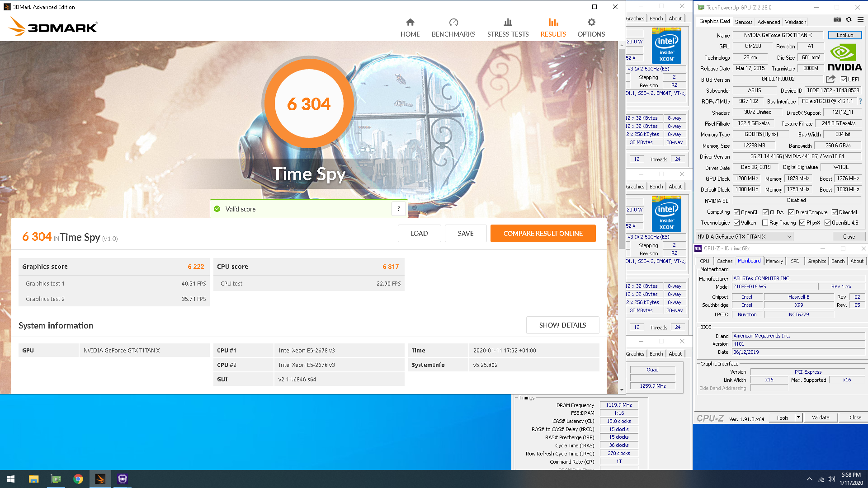Click the Lookup button in GPU-Z
The image size is (868, 488).
click(844, 35)
